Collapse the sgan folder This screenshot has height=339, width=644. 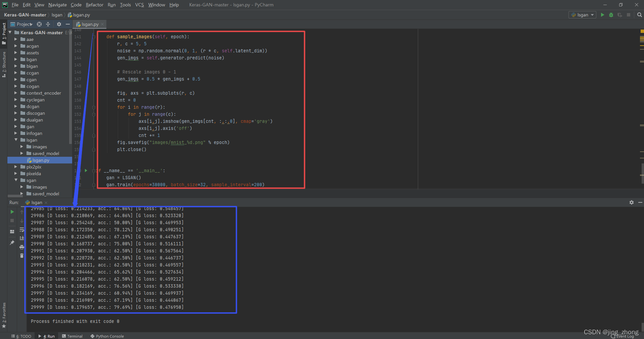(15, 180)
